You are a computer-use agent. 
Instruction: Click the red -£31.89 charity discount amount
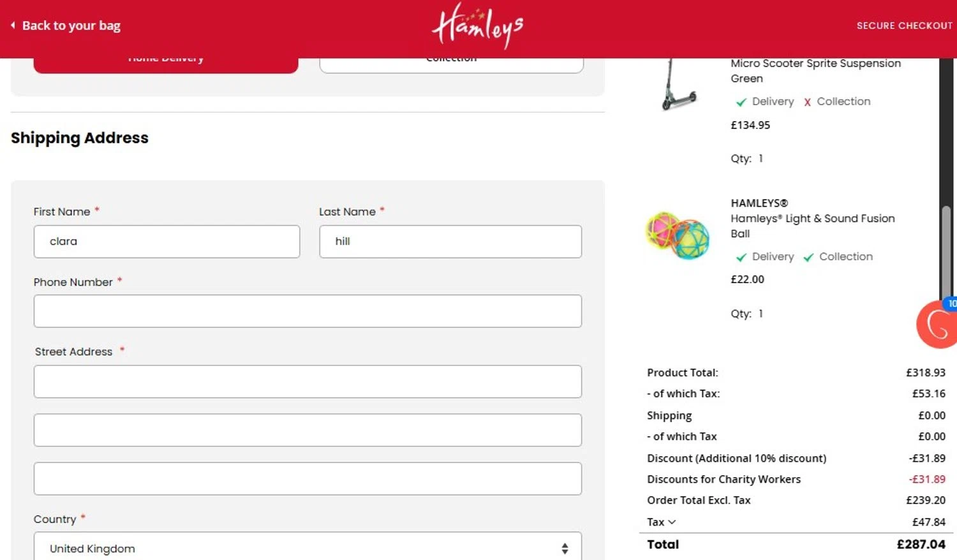[927, 479]
